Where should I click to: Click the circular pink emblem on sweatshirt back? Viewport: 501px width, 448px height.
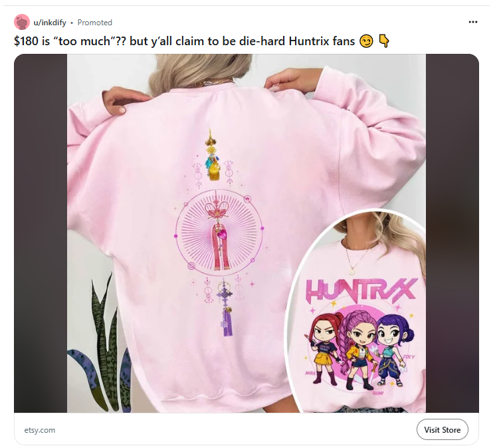click(x=219, y=233)
